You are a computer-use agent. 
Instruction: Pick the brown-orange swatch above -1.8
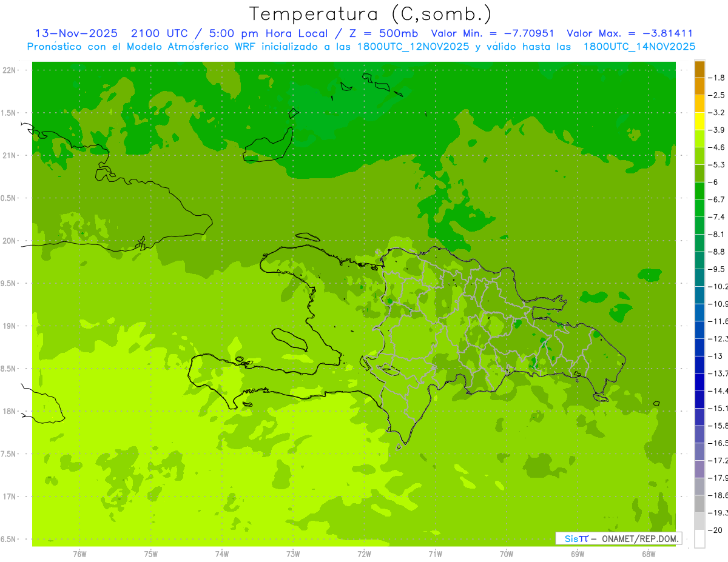(x=699, y=69)
